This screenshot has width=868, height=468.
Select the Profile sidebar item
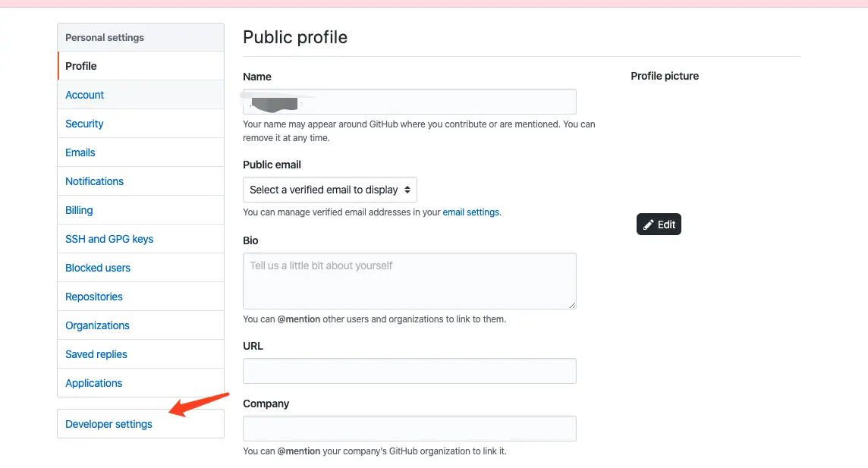click(x=81, y=66)
